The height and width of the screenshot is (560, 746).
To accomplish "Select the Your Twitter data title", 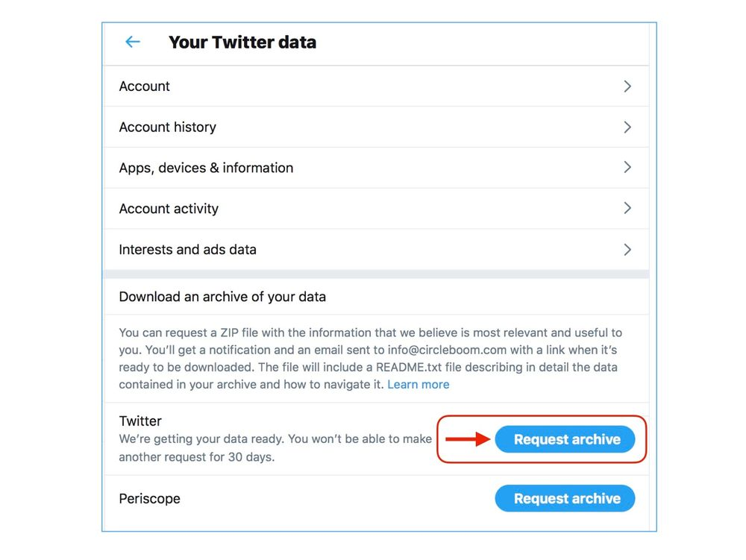I will pyautogui.click(x=242, y=42).
